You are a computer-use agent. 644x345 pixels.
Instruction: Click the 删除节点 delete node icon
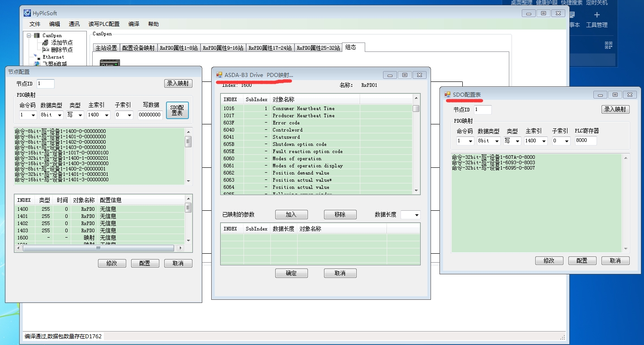(45, 50)
